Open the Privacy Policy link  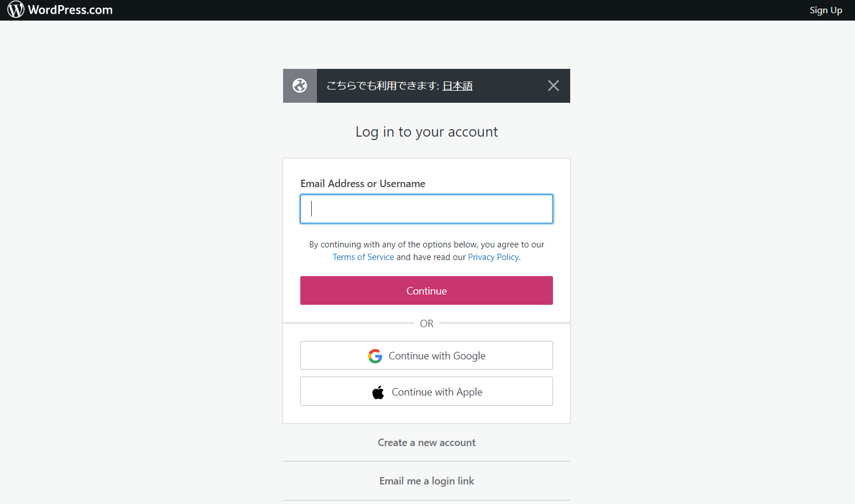coord(493,257)
